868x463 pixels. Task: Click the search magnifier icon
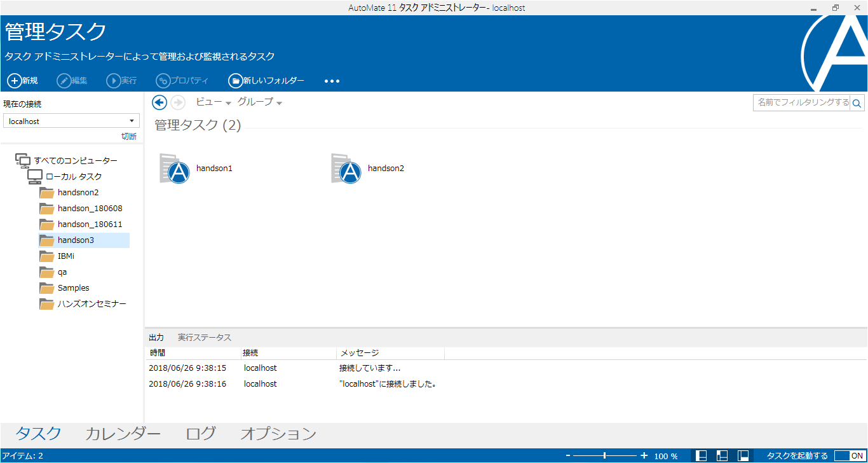[857, 103]
